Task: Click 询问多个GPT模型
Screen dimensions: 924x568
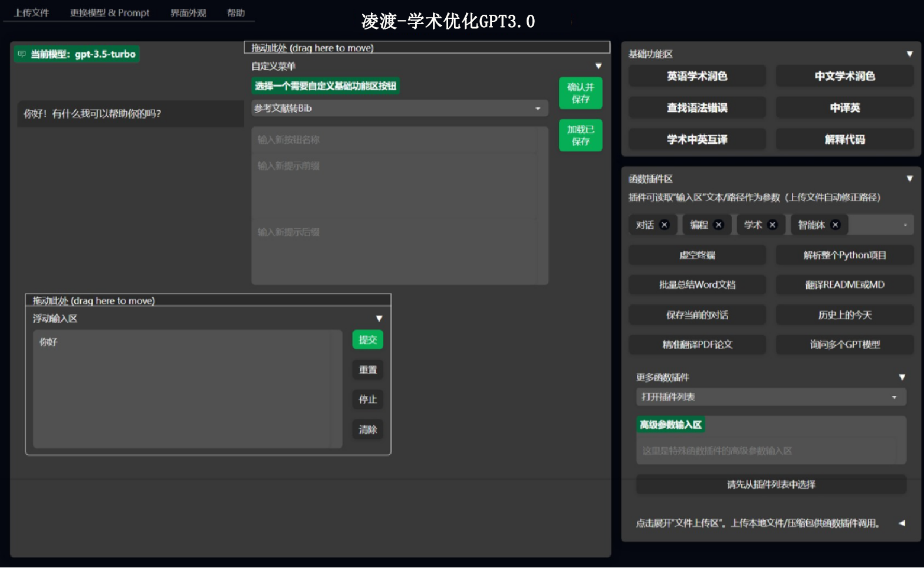Action: click(x=844, y=344)
